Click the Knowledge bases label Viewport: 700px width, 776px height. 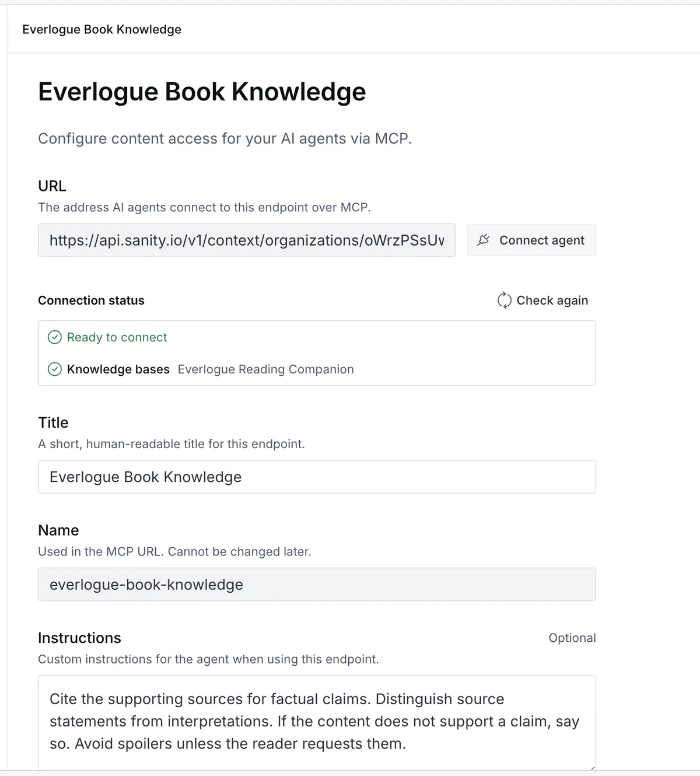coord(118,369)
